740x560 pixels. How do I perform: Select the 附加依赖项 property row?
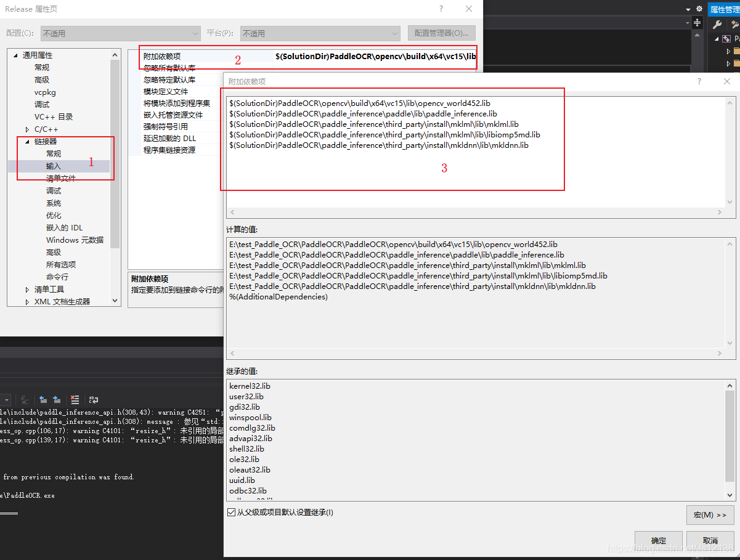point(308,56)
